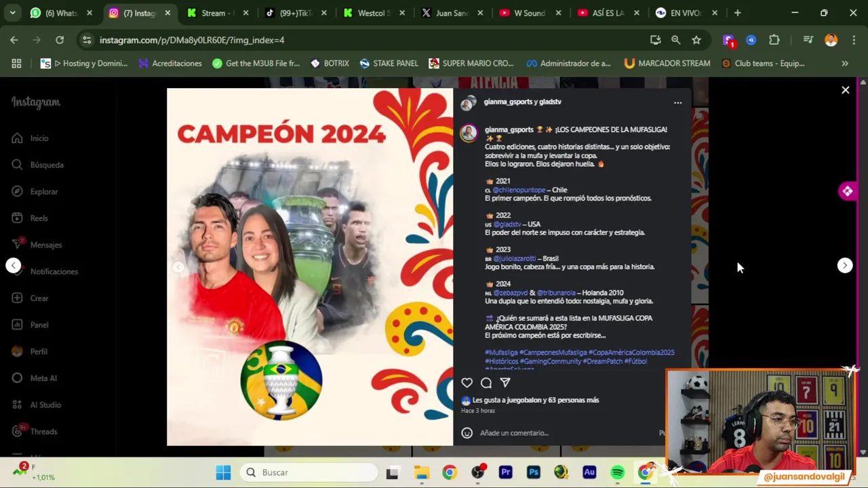Show more bookmarks chevron

click(x=845, y=63)
